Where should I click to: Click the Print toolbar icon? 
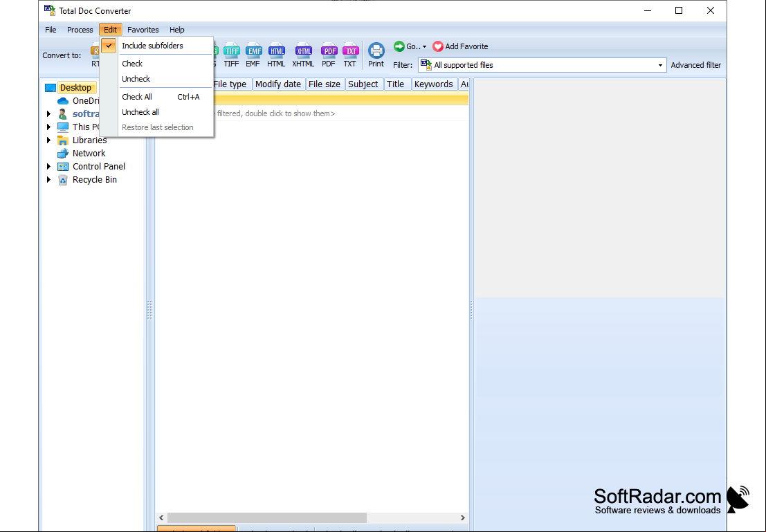(376, 55)
